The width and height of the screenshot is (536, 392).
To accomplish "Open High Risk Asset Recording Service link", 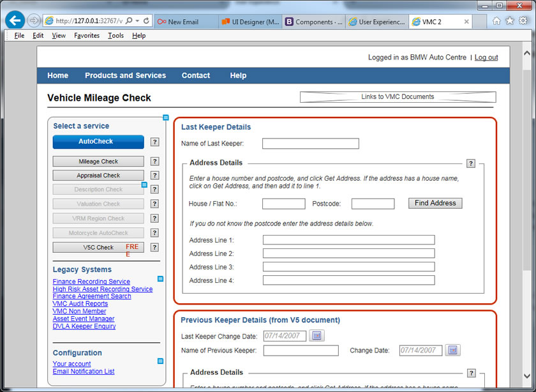I will click(103, 289).
